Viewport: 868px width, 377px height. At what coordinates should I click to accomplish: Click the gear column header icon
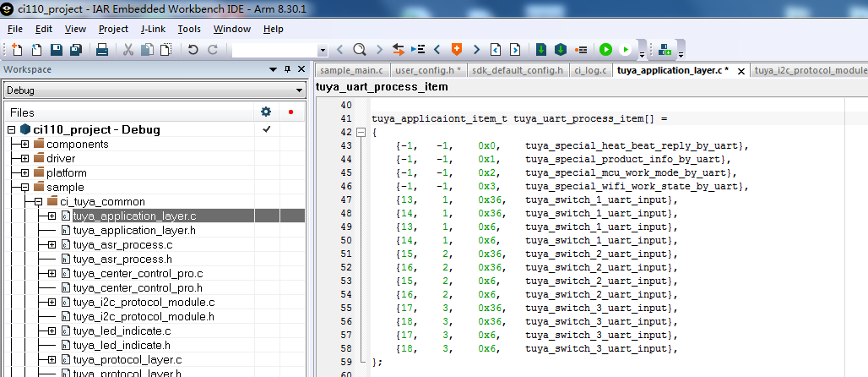click(x=266, y=112)
